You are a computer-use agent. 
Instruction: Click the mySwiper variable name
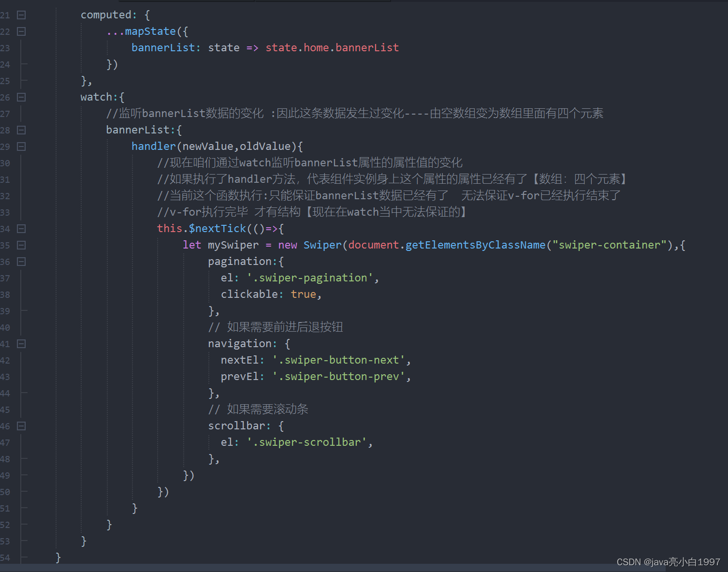point(233,245)
